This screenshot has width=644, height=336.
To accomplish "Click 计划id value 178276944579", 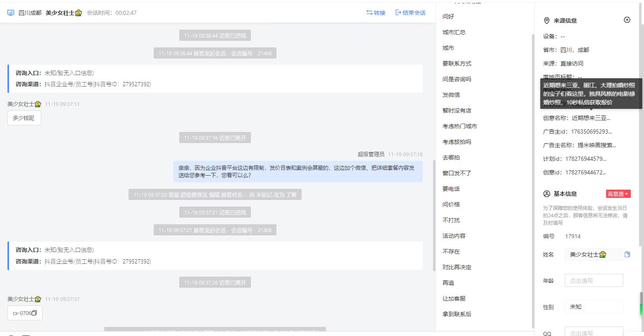I will (x=586, y=159).
